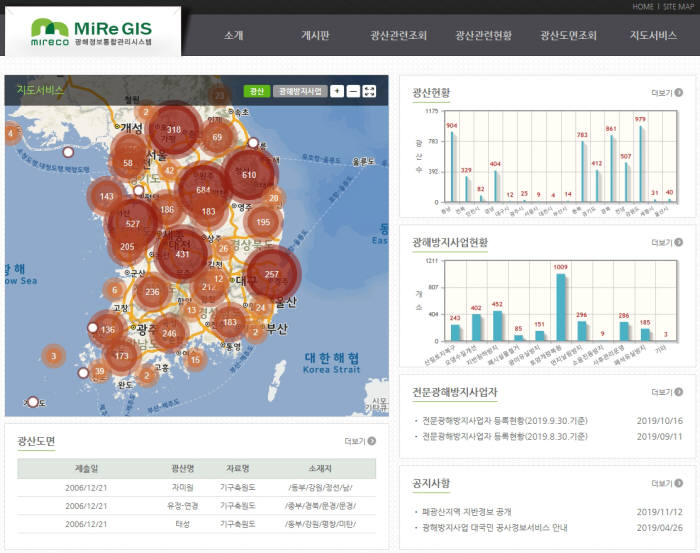Open the SITE MAP link
The width and height of the screenshot is (700, 553).
coord(678,6)
